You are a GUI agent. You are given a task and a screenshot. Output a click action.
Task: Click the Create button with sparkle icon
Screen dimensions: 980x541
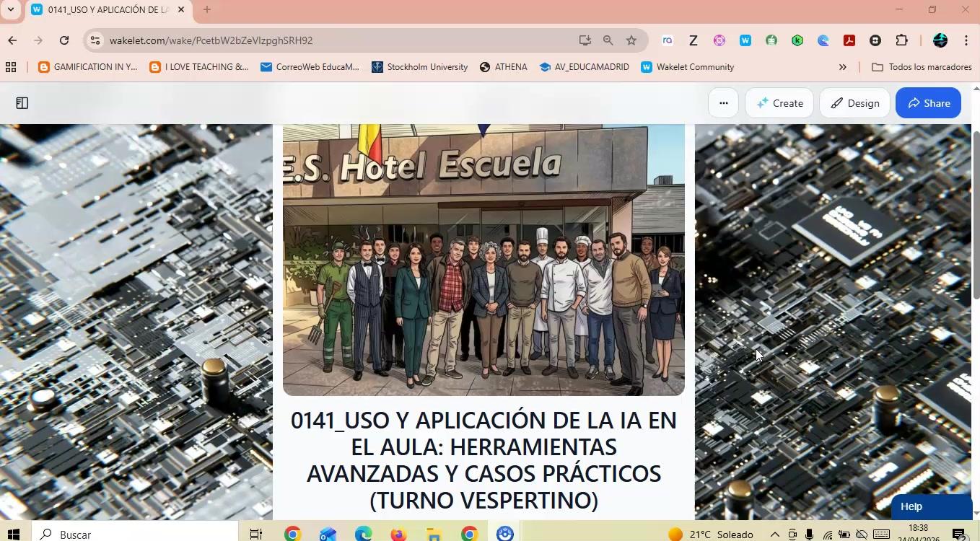pos(779,103)
